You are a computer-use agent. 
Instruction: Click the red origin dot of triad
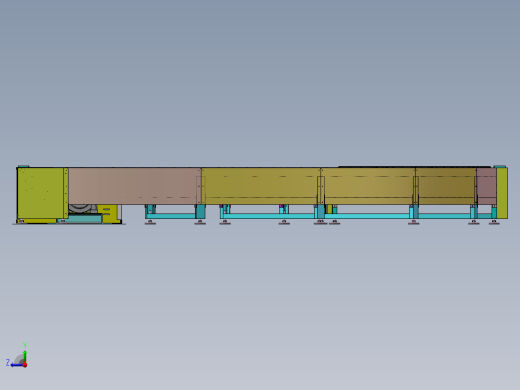coord(25,365)
